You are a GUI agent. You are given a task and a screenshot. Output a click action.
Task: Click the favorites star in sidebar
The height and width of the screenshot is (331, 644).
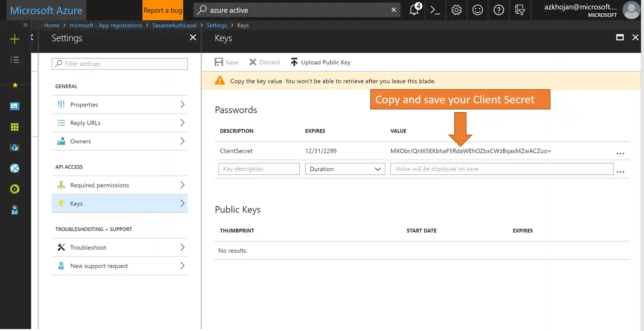point(15,85)
